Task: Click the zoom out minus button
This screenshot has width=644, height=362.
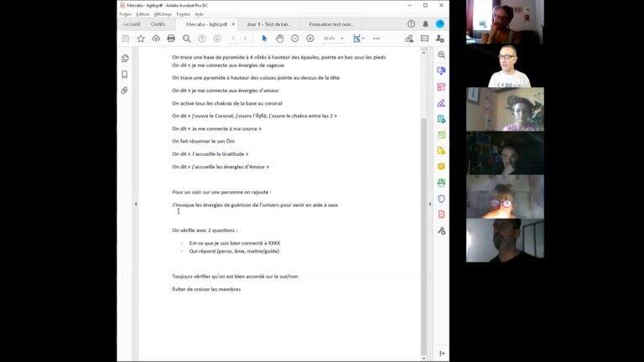Action: (x=295, y=39)
